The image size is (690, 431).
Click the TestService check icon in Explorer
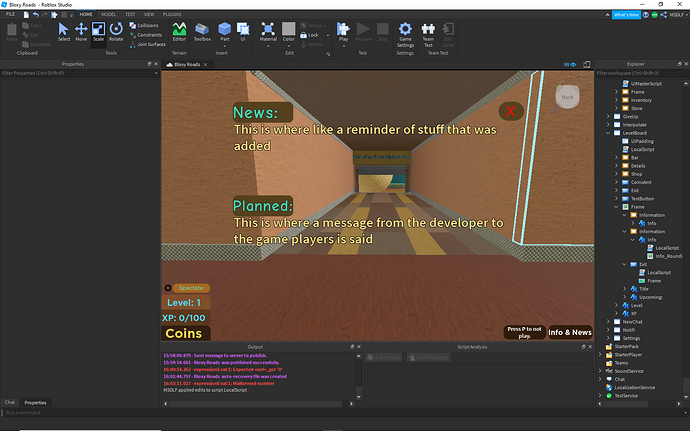pyautogui.click(x=609, y=396)
